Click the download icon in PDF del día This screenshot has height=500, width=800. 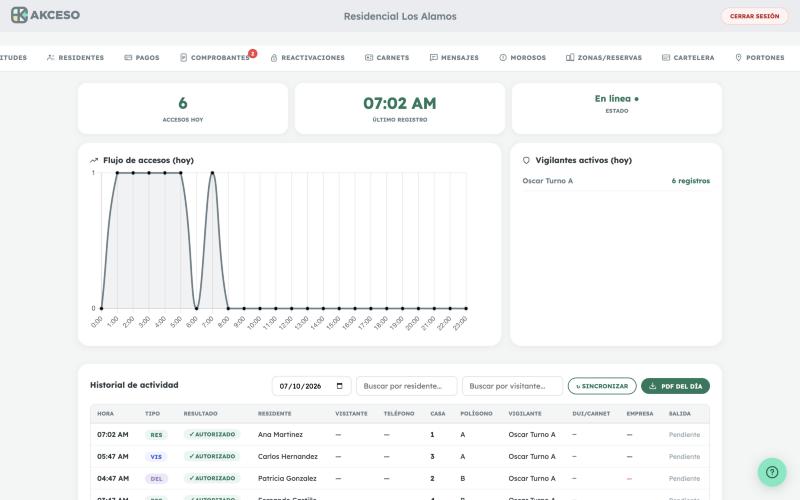point(653,386)
